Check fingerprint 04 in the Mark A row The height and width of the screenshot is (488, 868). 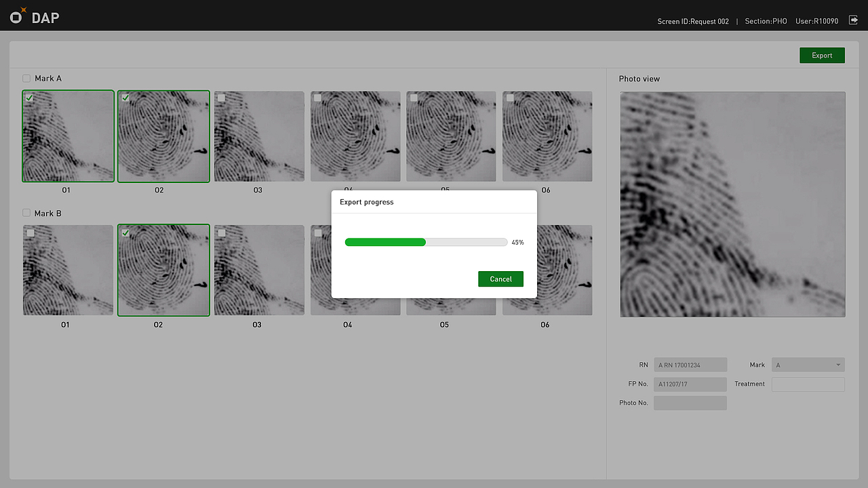click(x=317, y=98)
